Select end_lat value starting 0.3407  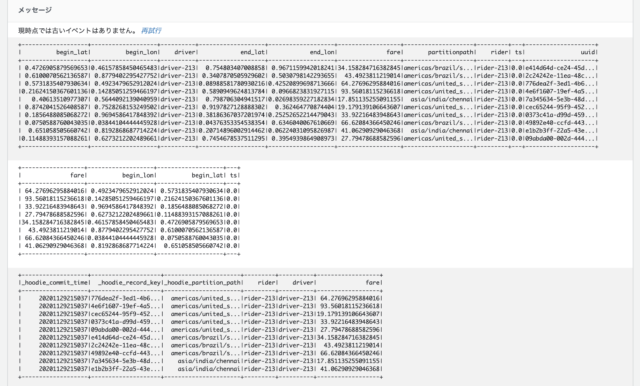click(x=235, y=75)
